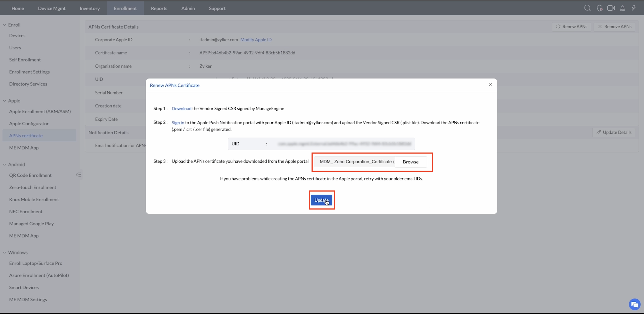This screenshot has width=644, height=314.
Task: Collapse the sidebar using the toggle icon
Action: [79, 175]
